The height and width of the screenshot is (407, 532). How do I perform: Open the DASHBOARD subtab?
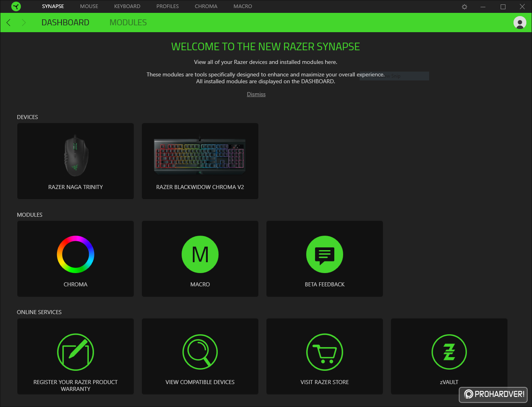pos(65,23)
